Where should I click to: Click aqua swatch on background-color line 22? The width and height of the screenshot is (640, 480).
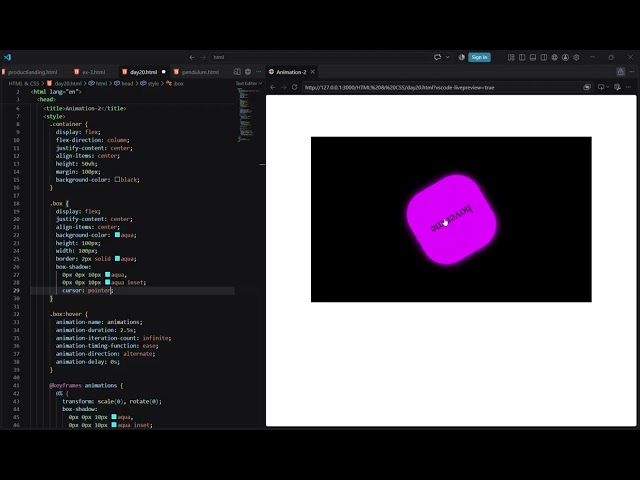click(x=117, y=235)
